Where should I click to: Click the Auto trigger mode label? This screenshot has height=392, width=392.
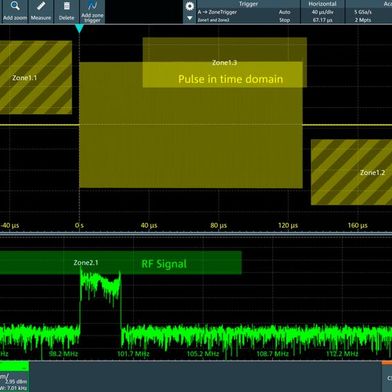point(284,12)
